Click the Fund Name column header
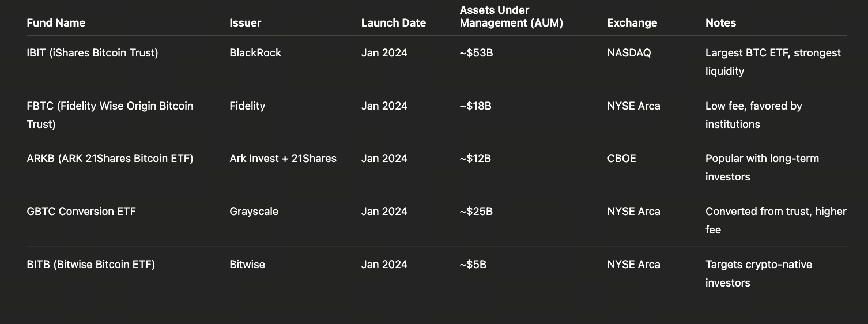This screenshot has height=324, width=868. (56, 23)
